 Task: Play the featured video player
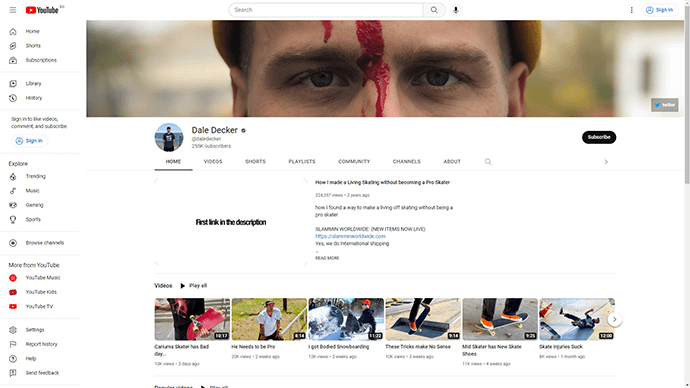click(231, 222)
